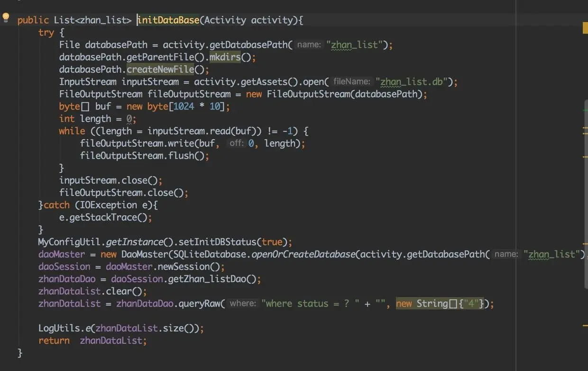Click the 'where:' parameter hint
This screenshot has height=371, width=588.
[243, 303]
